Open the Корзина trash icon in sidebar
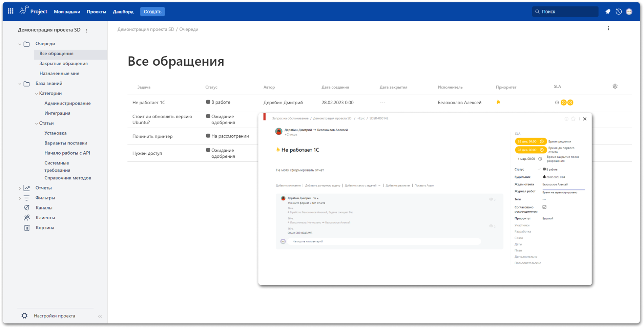The height and width of the screenshot is (328, 644). (x=27, y=227)
